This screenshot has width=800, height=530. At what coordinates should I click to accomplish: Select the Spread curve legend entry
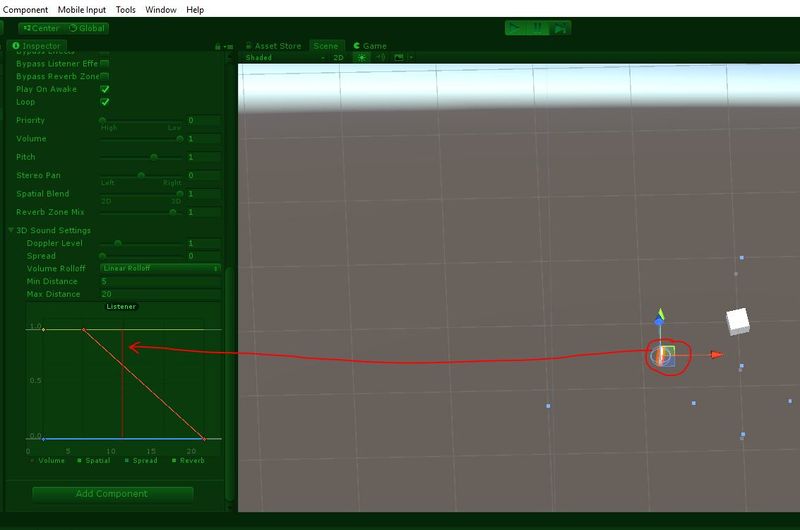pyautogui.click(x=141, y=461)
